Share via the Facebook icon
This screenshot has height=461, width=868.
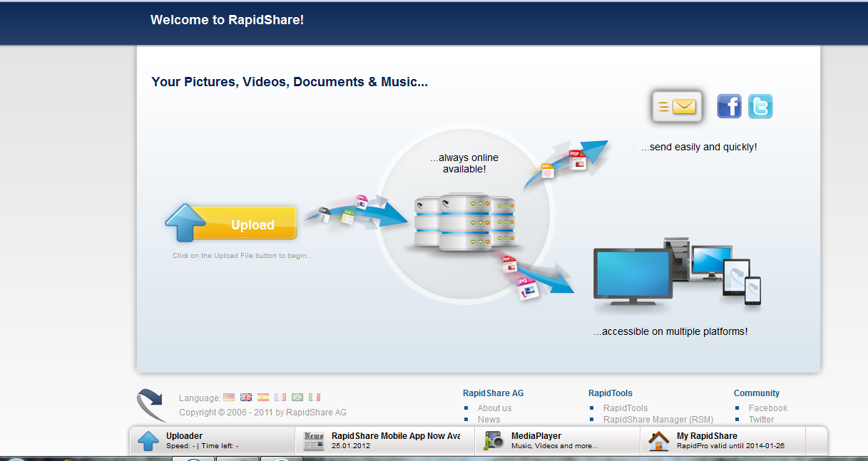(x=729, y=106)
